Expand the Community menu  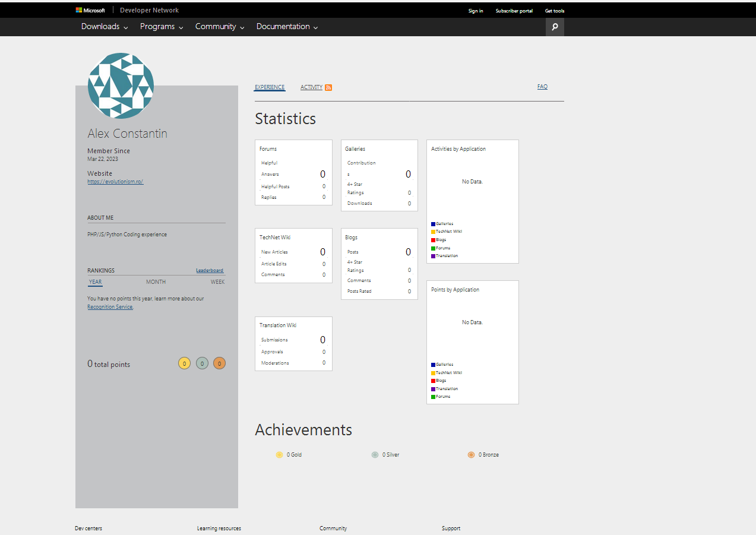pyautogui.click(x=220, y=27)
